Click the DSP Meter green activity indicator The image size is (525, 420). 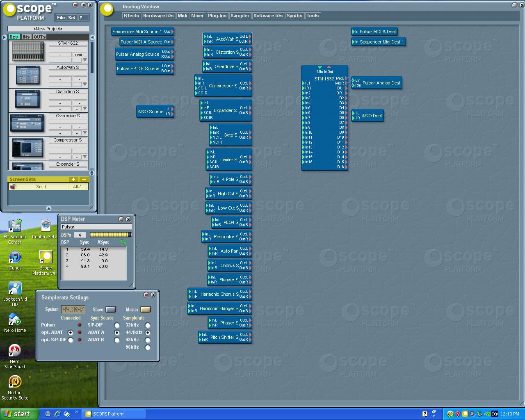tap(123, 242)
